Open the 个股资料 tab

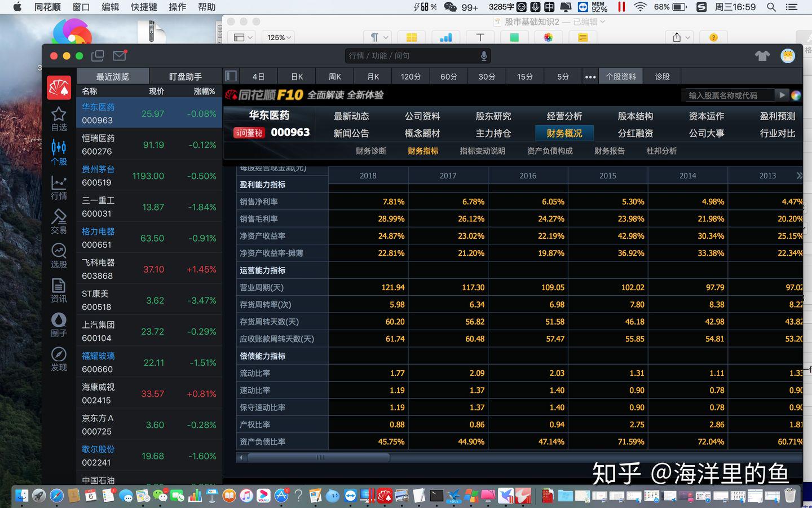(x=621, y=76)
